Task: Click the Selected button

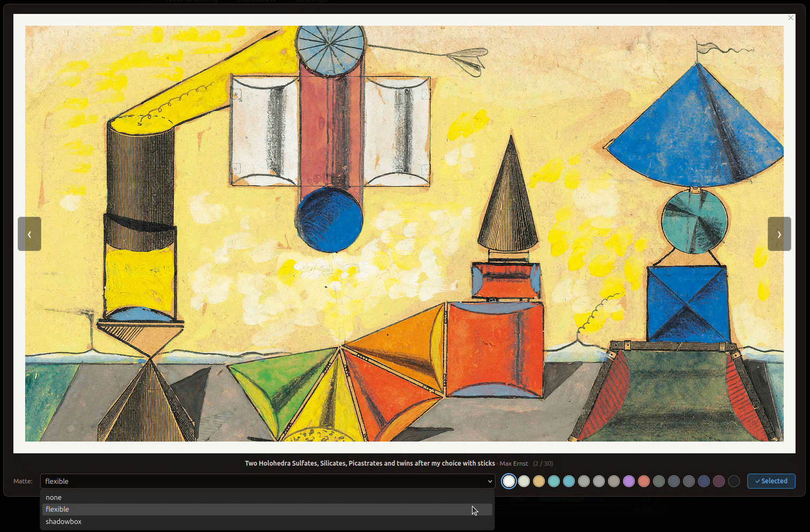Action: point(771,481)
